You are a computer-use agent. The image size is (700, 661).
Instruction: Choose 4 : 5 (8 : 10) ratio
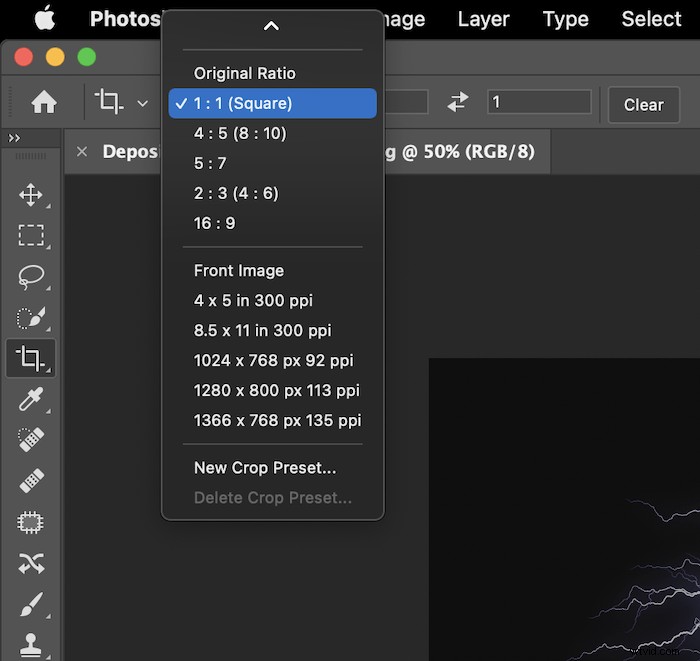[x=272, y=133]
